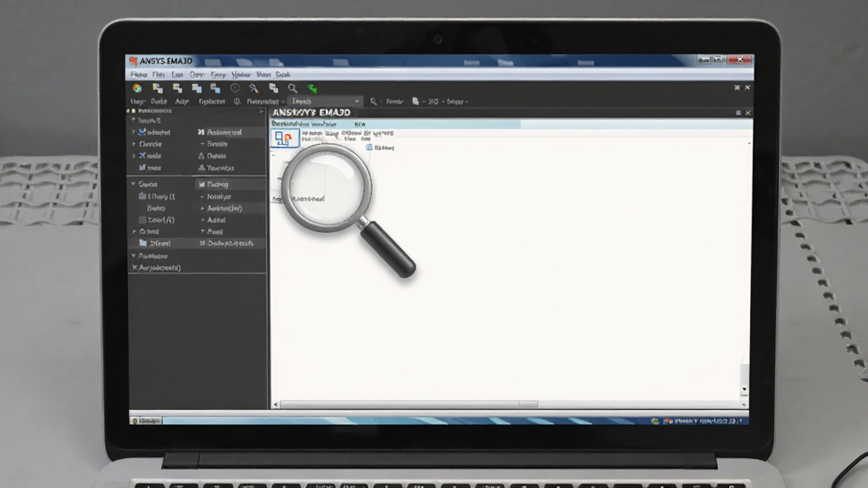This screenshot has height=488, width=868.
Task: Collapse the open group above grid icon row
Action: pyautogui.click(x=133, y=184)
